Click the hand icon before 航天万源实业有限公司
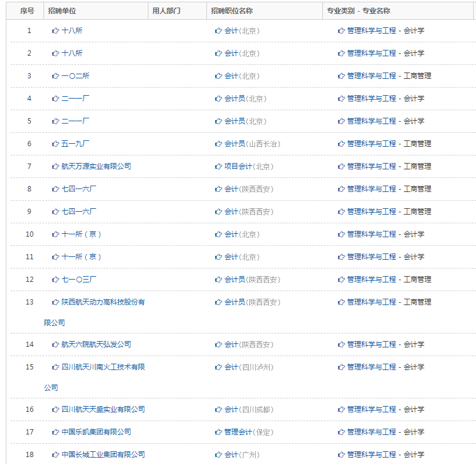The image size is (476, 464). pos(55,166)
